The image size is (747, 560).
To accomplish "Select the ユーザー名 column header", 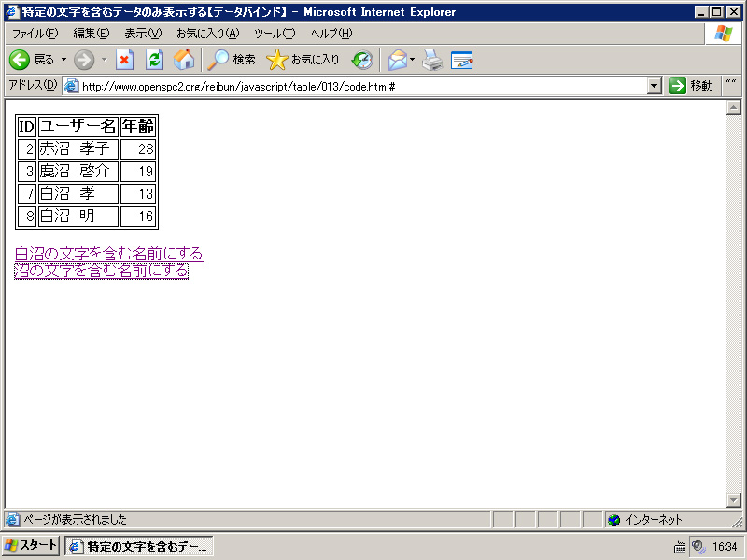I will tap(78, 126).
